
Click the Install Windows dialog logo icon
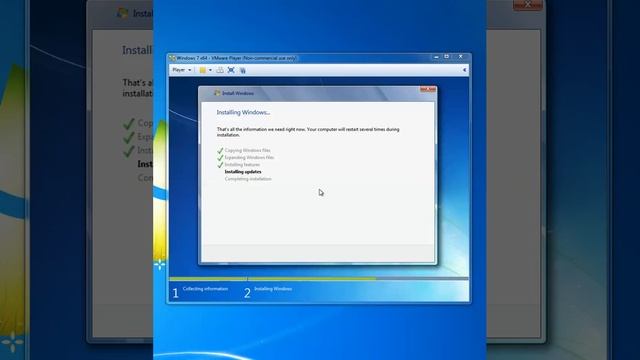(217, 93)
